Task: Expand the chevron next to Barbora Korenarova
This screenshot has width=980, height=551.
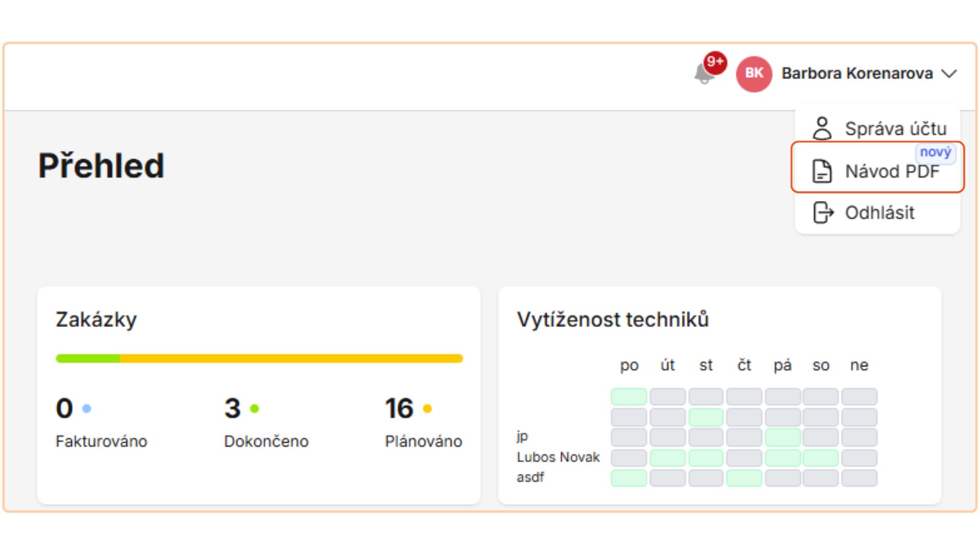Action: 949,73
